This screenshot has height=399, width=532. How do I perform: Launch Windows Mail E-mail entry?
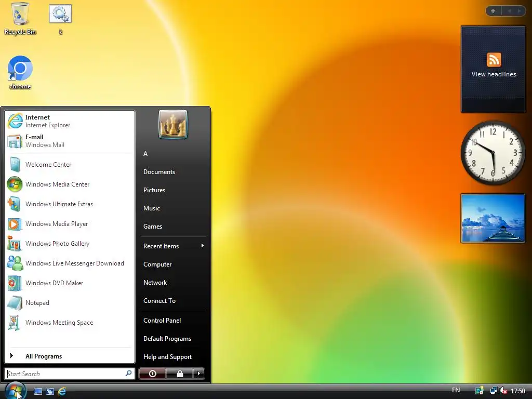70,141
